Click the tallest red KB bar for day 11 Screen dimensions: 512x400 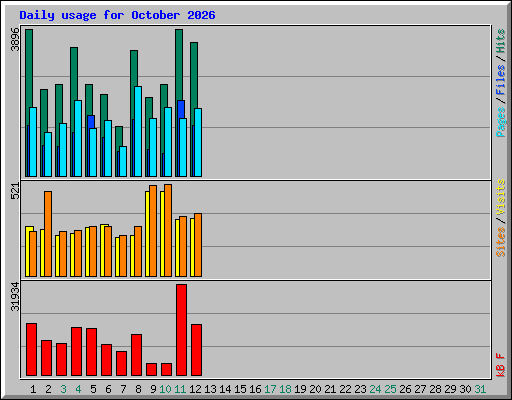click(182, 330)
